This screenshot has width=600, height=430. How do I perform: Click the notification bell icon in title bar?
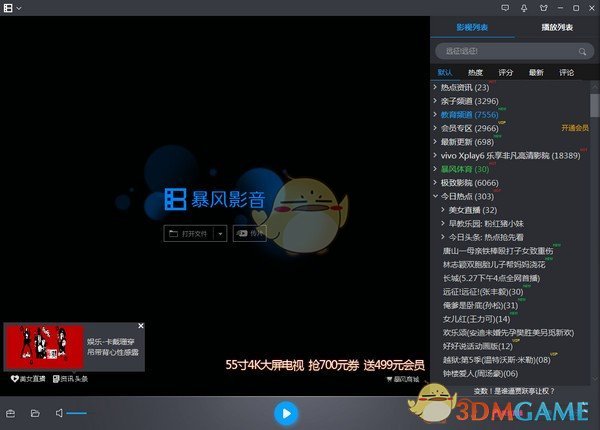tap(522, 8)
